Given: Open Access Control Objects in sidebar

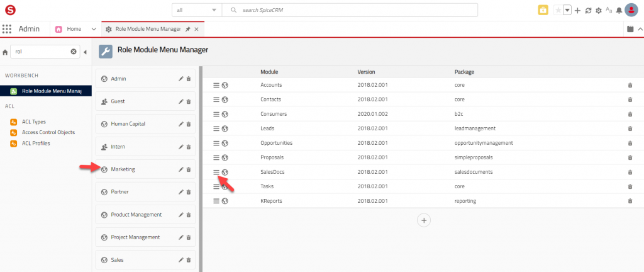Looking at the screenshot, I should 48,132.
